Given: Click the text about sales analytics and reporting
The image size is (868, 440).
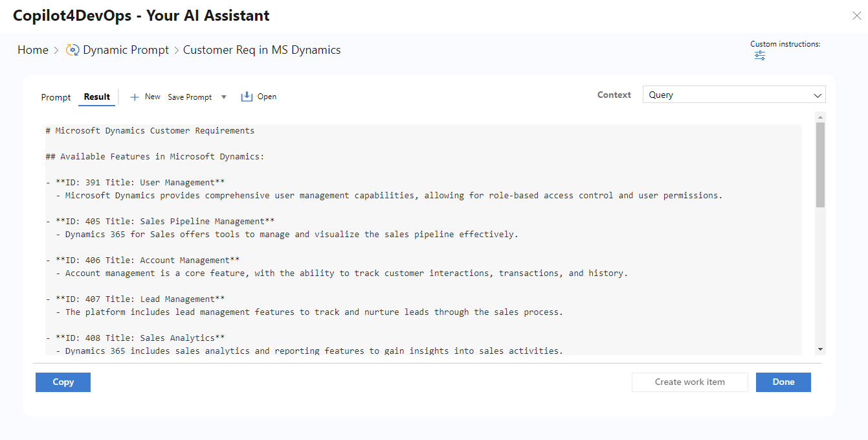Looking at the screenshot, I should tap(309, 351).
